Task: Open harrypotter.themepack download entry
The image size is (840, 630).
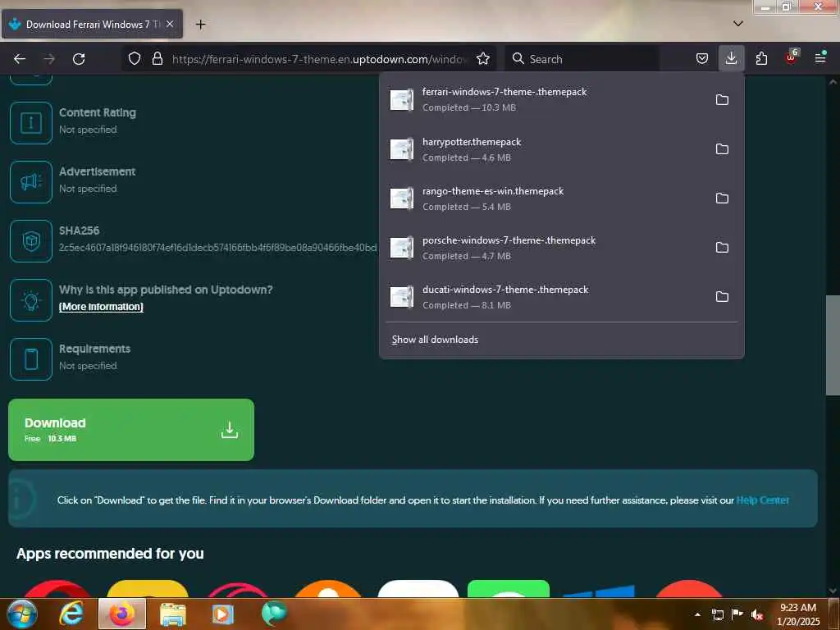Action: click(544, 149)
